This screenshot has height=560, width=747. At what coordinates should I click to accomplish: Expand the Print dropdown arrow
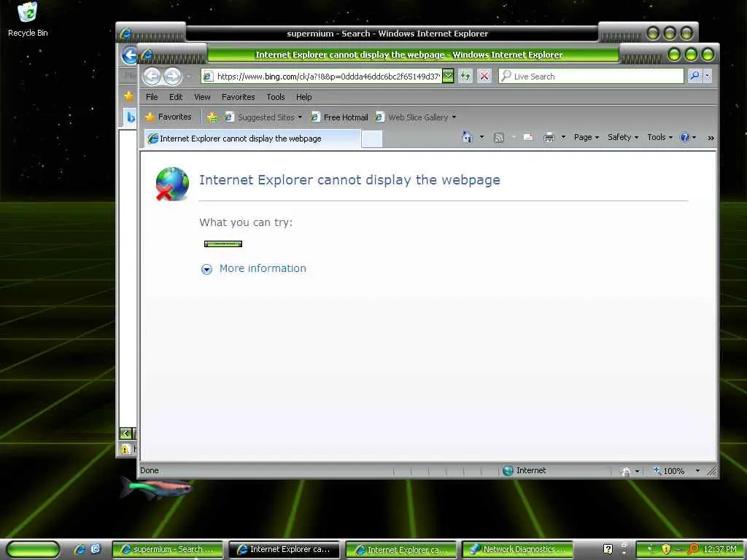tap(563, 137)
